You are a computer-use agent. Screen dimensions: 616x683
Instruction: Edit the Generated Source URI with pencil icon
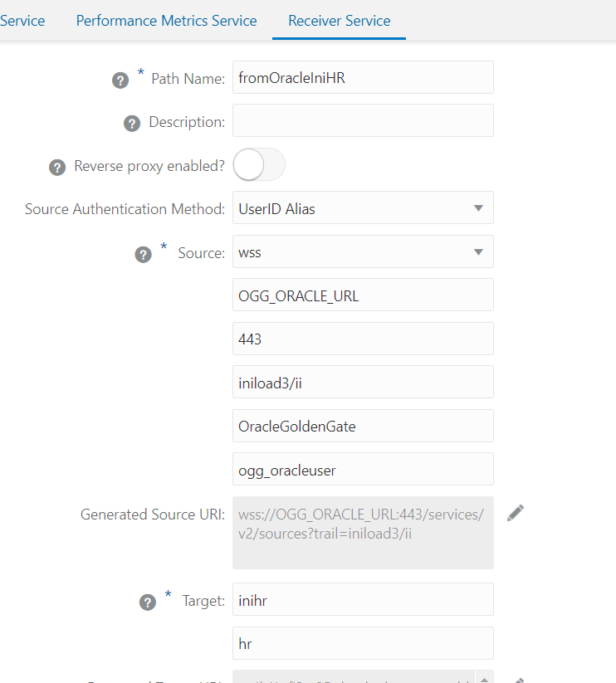(x=516, y=513)
